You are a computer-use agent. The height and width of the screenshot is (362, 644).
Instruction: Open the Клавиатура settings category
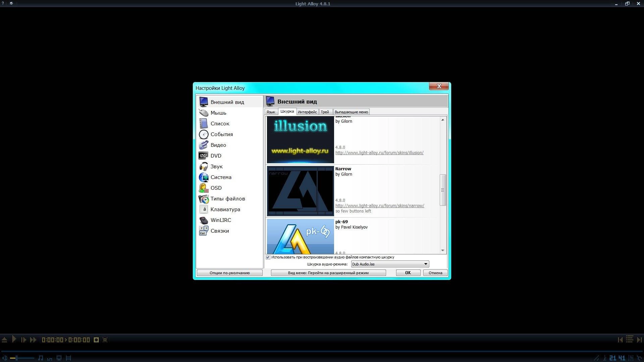[x=229, y=209]
